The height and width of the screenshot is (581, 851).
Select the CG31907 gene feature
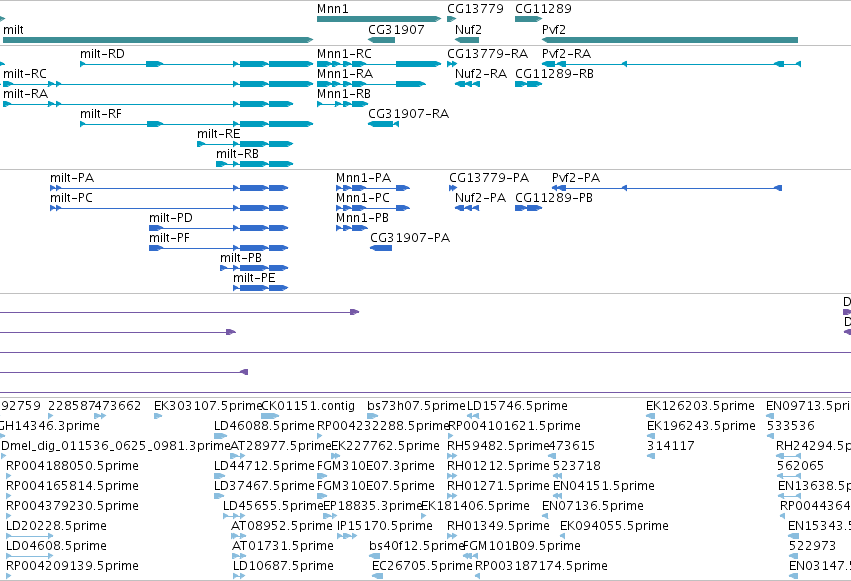[382, 40]
